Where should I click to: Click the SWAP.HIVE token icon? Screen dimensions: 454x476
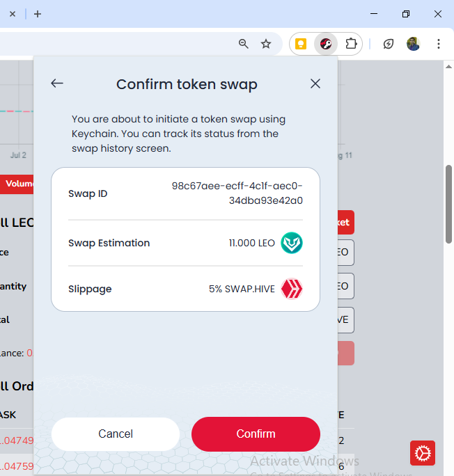[292, 289]
